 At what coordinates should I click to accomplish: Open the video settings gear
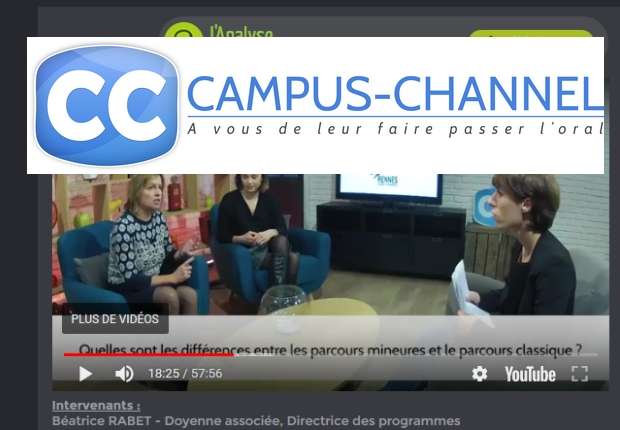click(480, 374)
